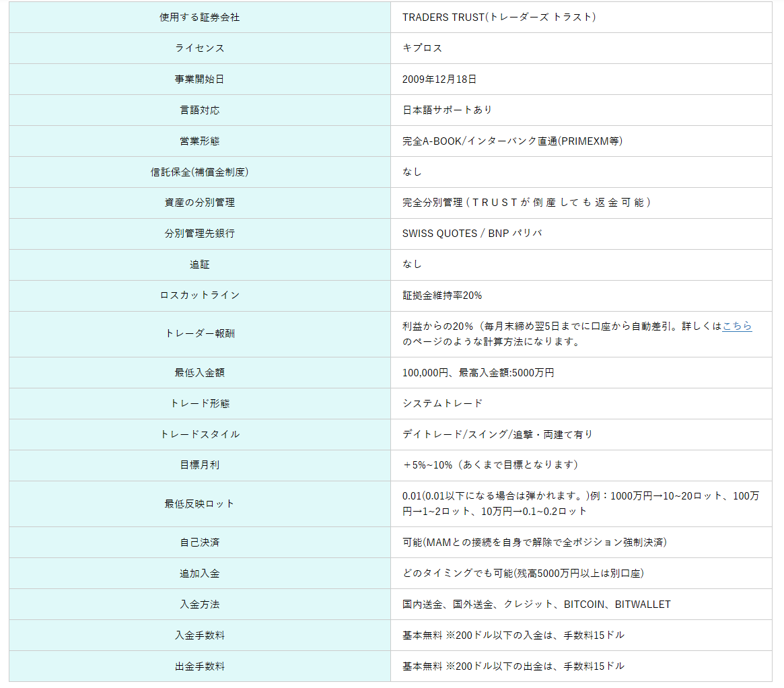Select the システムトレード value
The width and height of the screenshot is (784, 688).
pos(443,403)
